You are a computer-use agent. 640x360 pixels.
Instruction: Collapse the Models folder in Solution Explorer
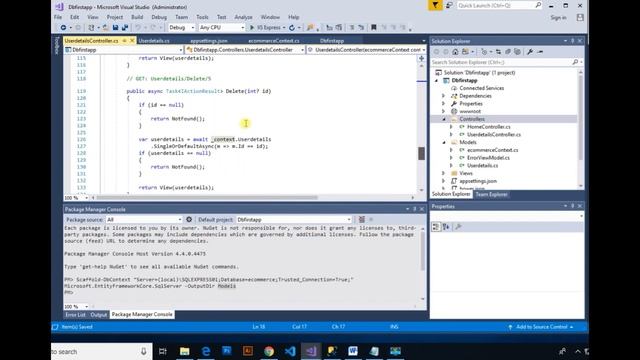click(444, 142)
